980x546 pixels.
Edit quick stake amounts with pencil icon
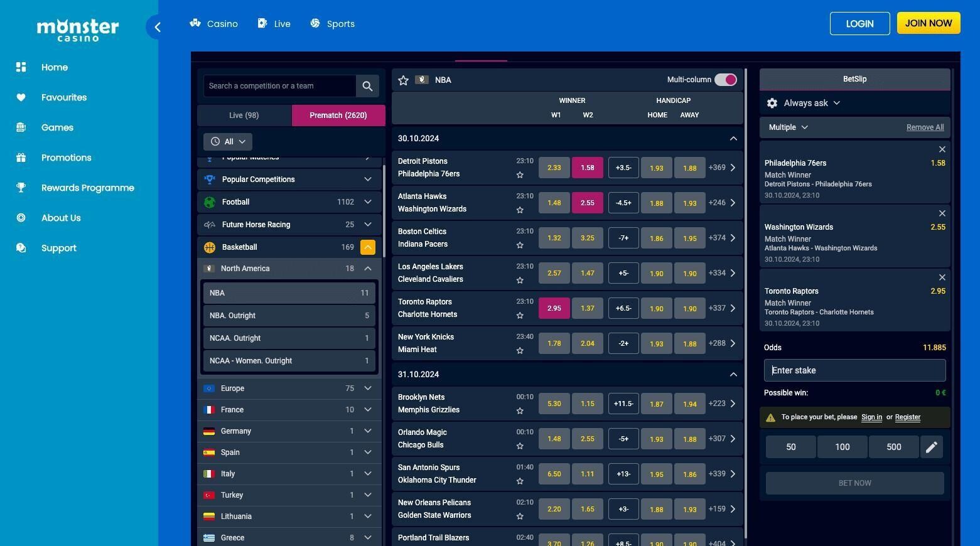point(932,447)
